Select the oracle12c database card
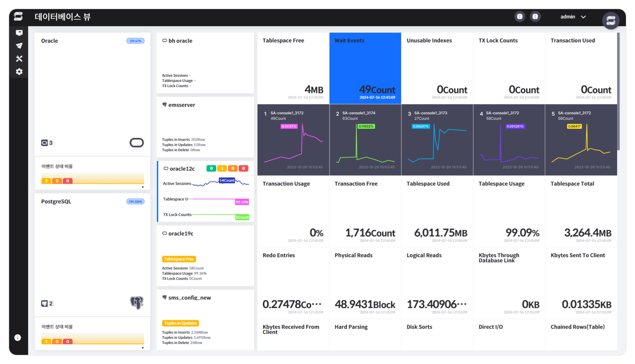Viewport: 635px width, 364px height. (x=182, y=169)
